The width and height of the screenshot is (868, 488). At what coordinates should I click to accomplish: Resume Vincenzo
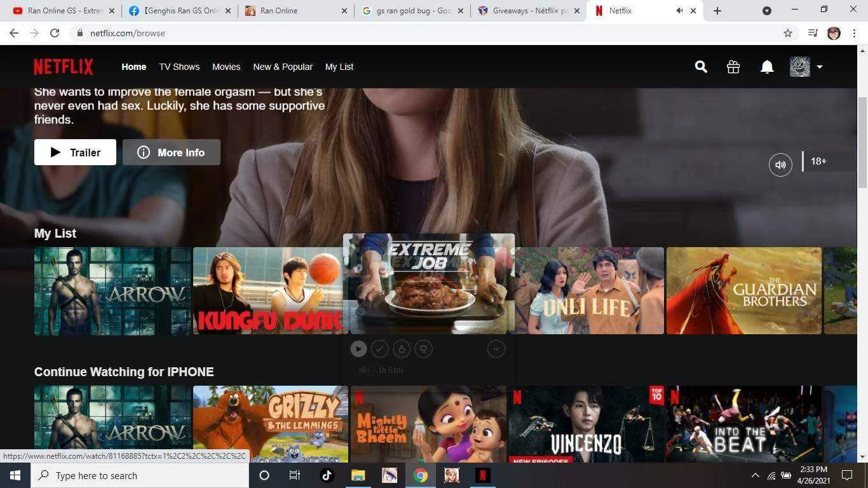pos(587,424)
